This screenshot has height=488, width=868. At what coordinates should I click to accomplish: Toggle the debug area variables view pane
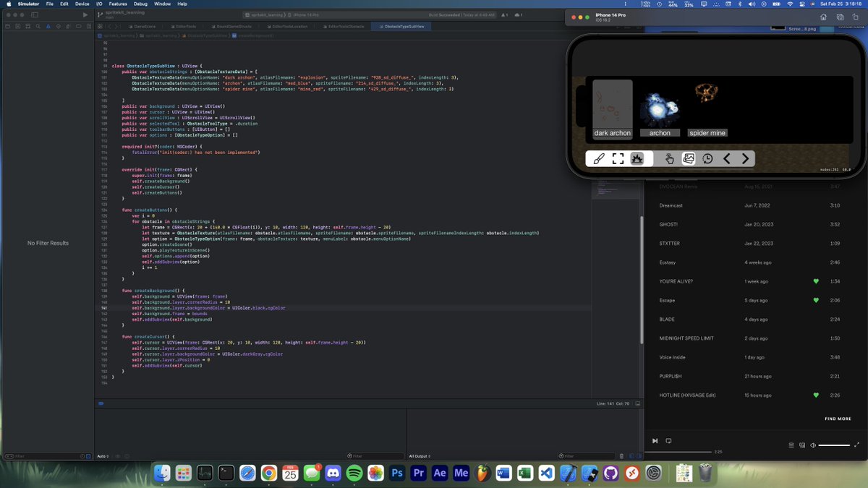[x=631, y=456]
